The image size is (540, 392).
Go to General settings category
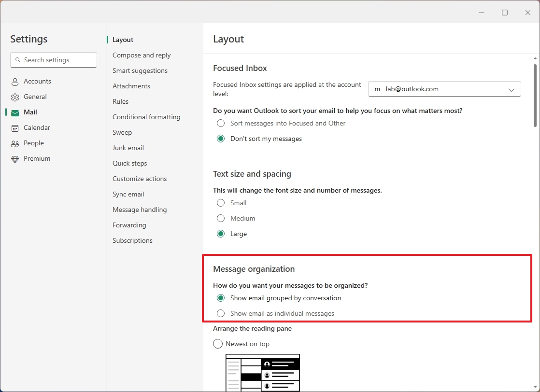pos(35,97)
